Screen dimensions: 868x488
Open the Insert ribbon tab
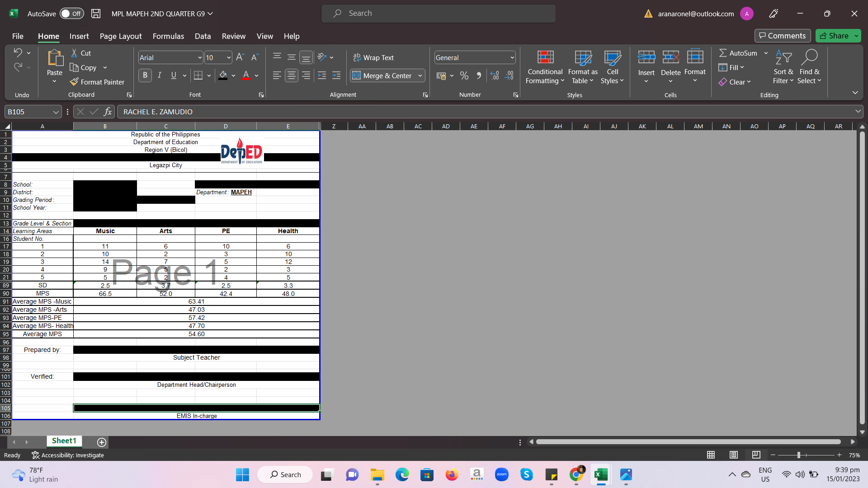tap(79, 36)
